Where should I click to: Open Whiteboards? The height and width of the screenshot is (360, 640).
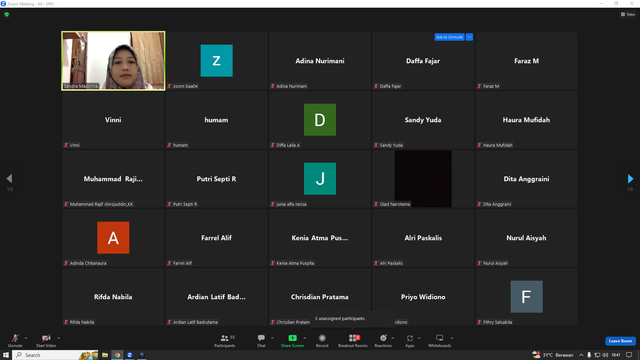[x=440, y=340]
